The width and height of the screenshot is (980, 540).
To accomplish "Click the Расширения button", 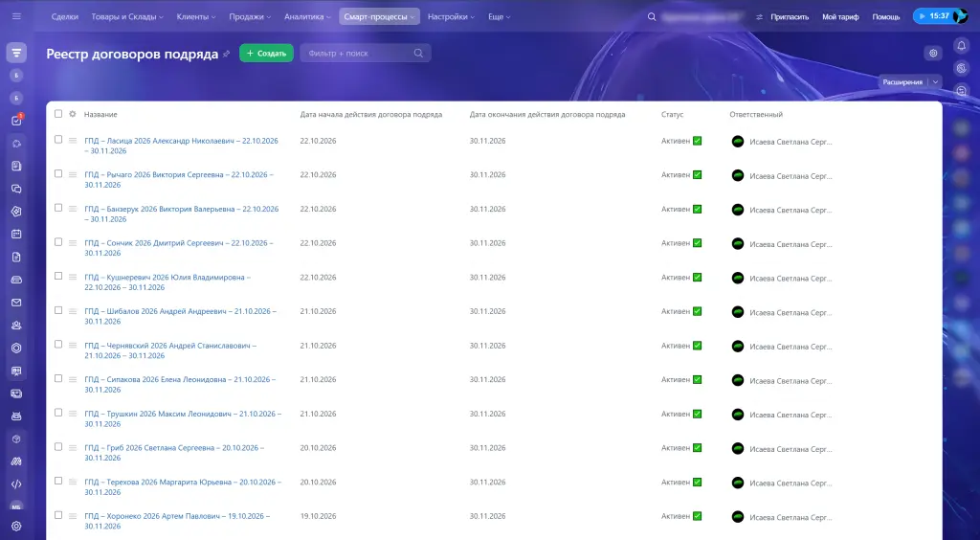I will [x=903, y=82].
